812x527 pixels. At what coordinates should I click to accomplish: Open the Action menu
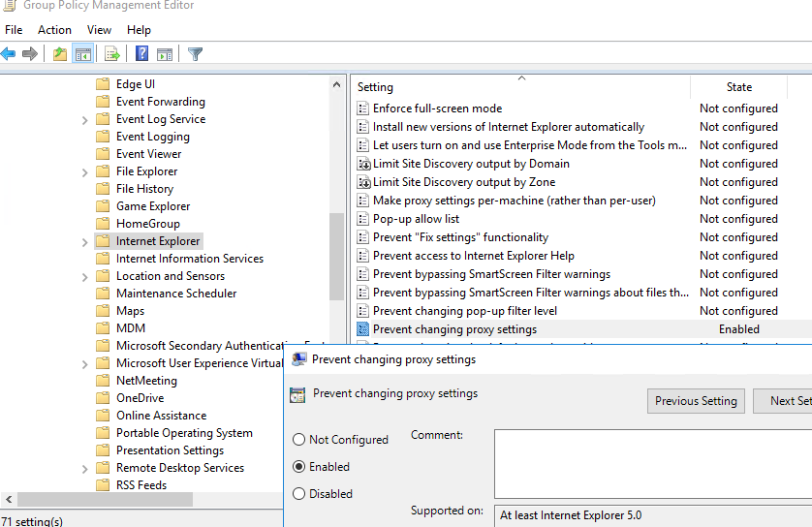[54, 30]
